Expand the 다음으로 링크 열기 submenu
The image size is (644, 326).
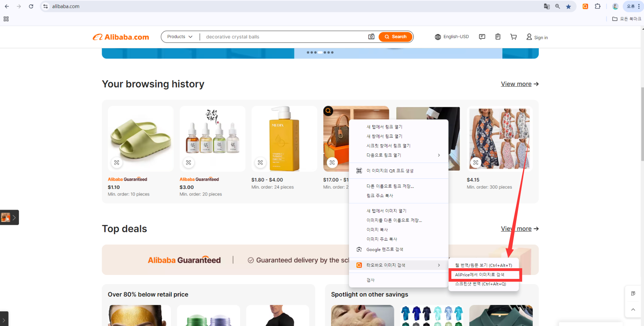[x=399, y=155]
